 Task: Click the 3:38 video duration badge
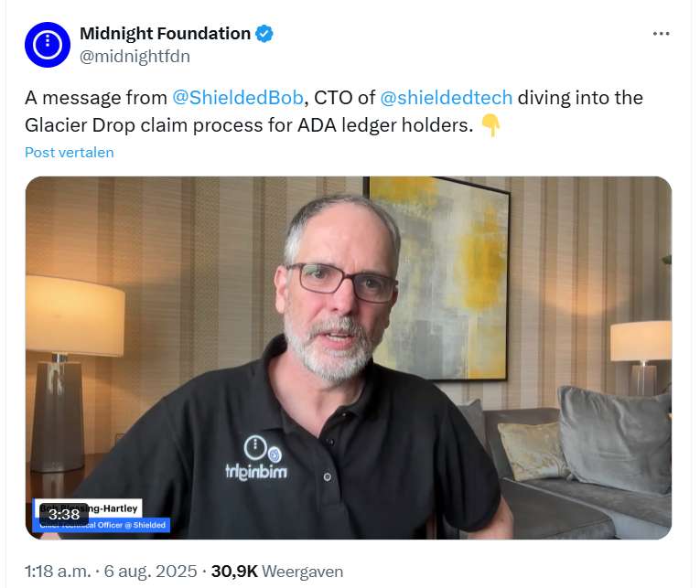coord(64,515)
